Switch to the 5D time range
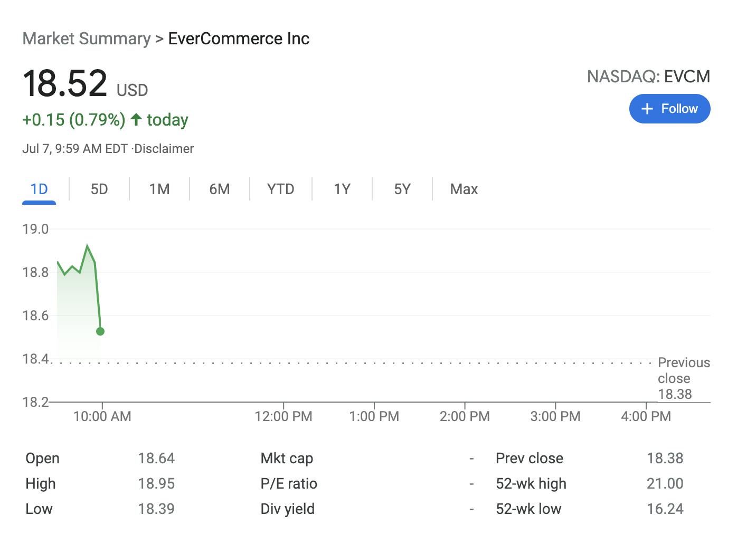 98,189
